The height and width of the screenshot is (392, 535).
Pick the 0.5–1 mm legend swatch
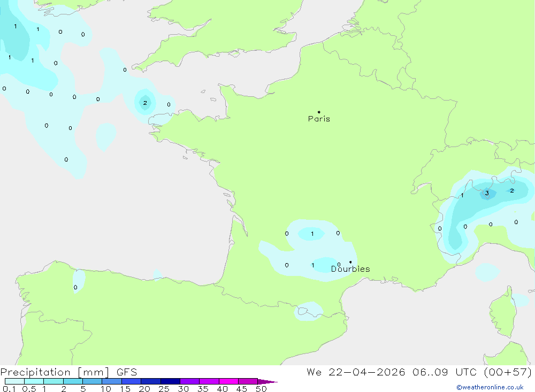pyautogui.click(x=34, y=381)
